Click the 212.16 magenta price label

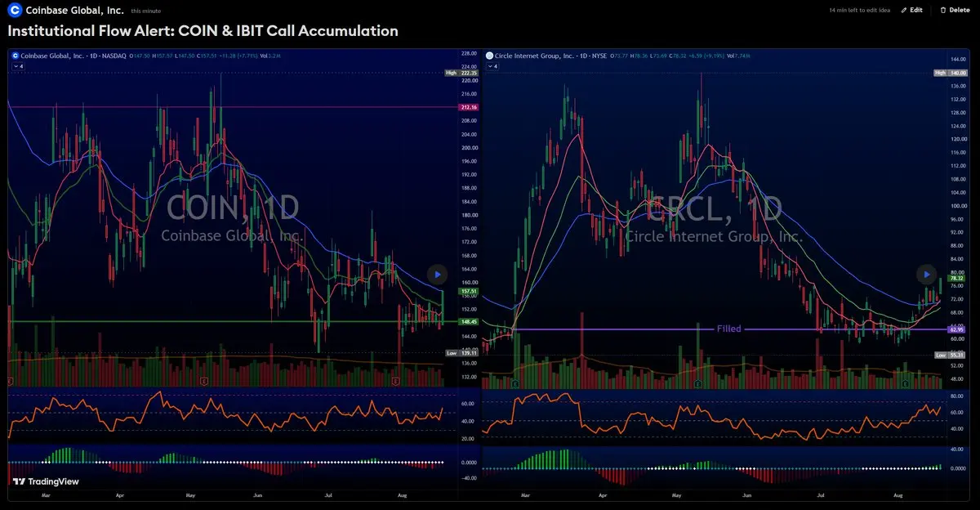click(x=469, y=107)
